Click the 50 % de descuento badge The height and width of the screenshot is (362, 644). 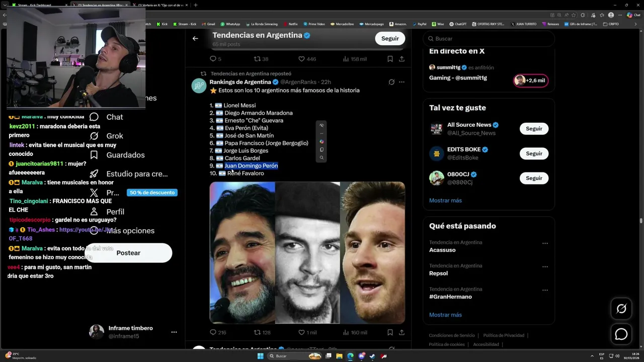(x=152, y=193)
